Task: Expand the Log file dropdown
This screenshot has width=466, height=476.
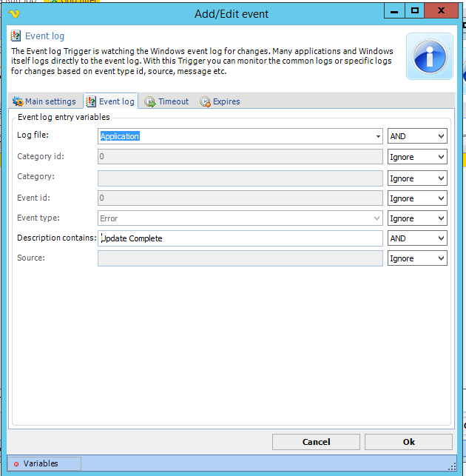Action: (378, 136)
